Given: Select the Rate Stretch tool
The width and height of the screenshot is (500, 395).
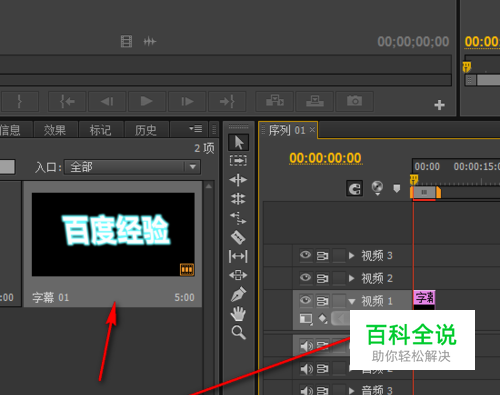Looking at the screenshot, I should coord(238,218).
